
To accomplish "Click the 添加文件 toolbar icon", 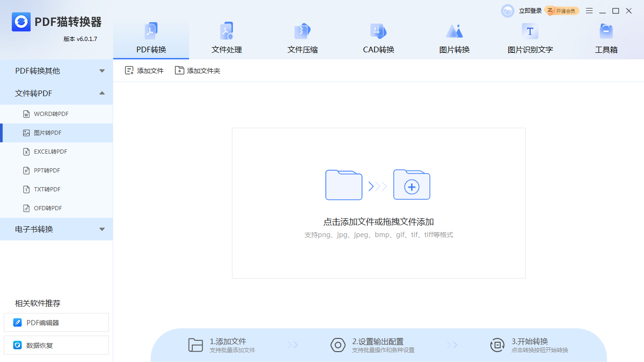I will click(129, 71).
